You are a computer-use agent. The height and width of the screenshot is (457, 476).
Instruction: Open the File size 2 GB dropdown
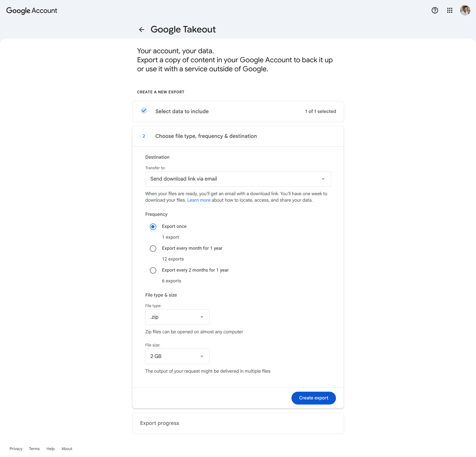coord(177,356)
